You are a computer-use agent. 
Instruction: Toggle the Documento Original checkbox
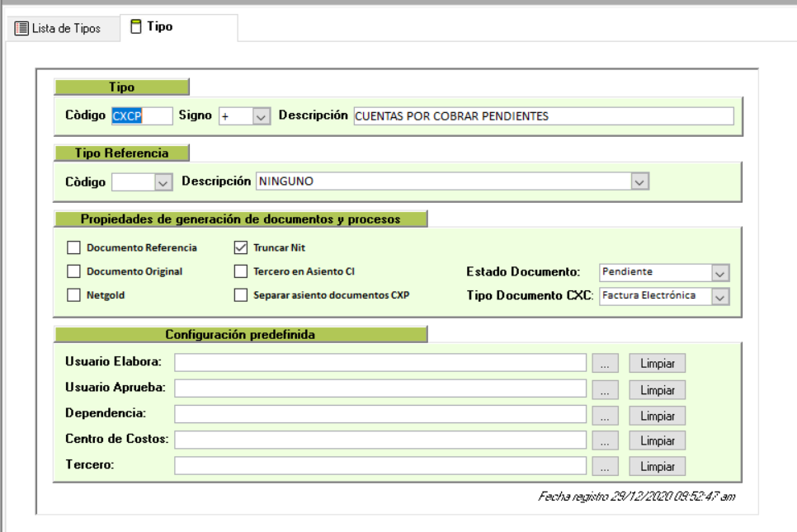(74, 271)
